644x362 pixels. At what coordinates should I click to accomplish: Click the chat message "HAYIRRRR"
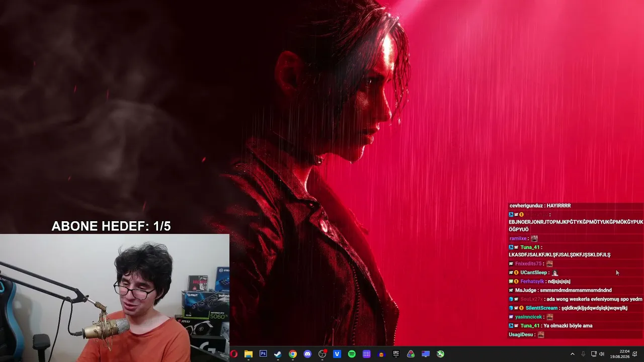[x=560, y=206]
